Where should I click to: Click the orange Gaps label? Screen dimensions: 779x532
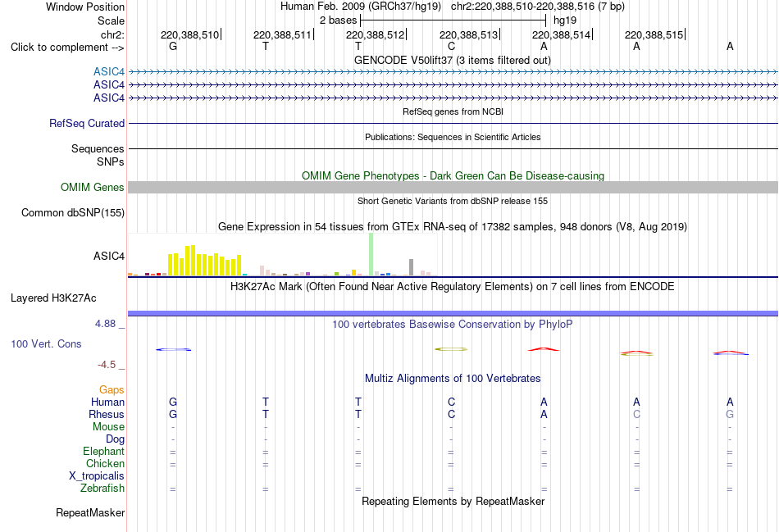click(112, 390)
